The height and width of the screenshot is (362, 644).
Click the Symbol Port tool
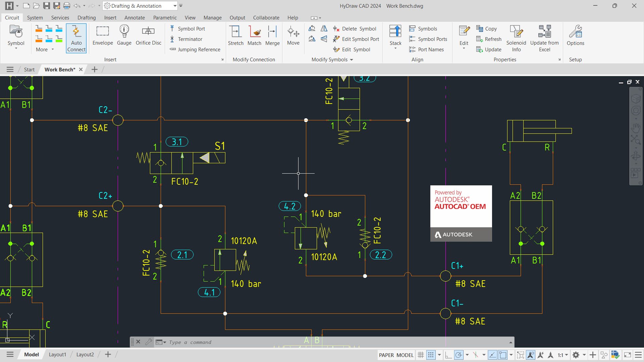click(187, 29)
